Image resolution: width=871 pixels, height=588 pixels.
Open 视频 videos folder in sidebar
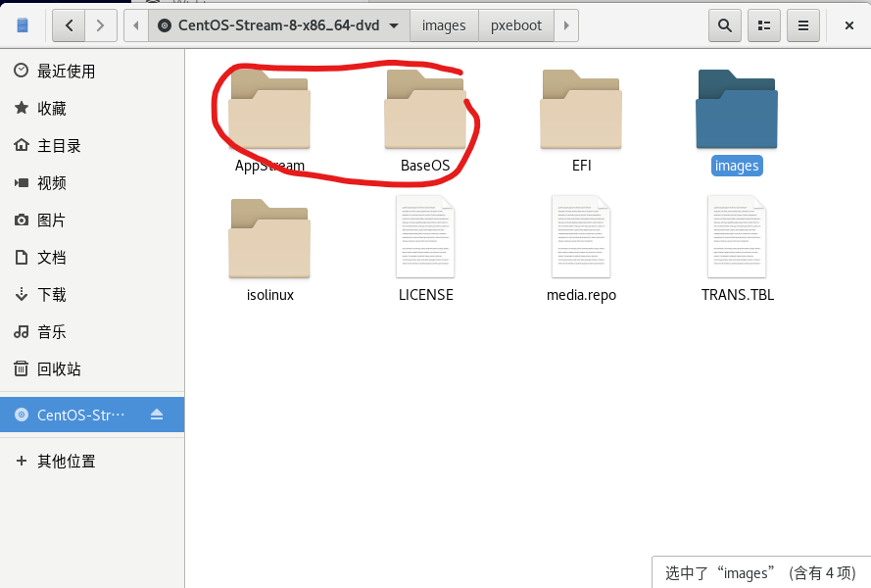[x=92, y=183]
